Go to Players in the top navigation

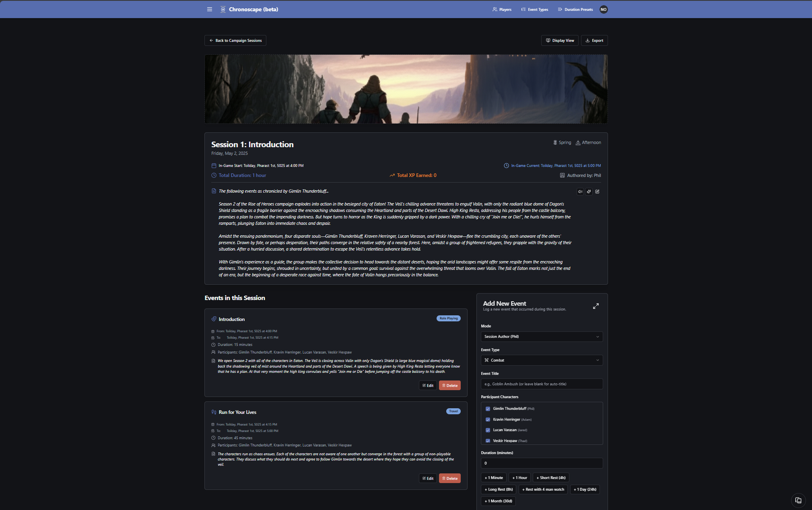click(502, 9)
